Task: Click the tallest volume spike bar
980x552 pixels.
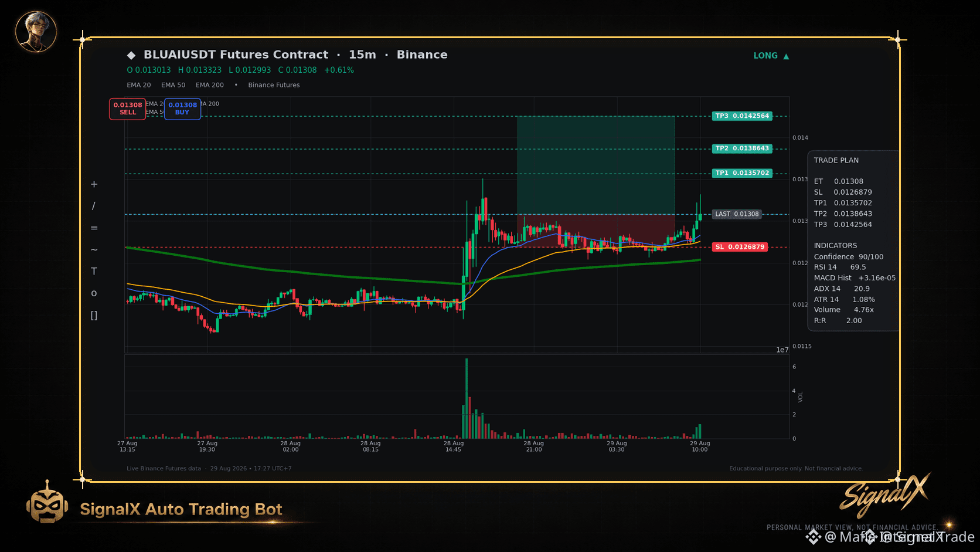Action: click(x=467, y=399)
